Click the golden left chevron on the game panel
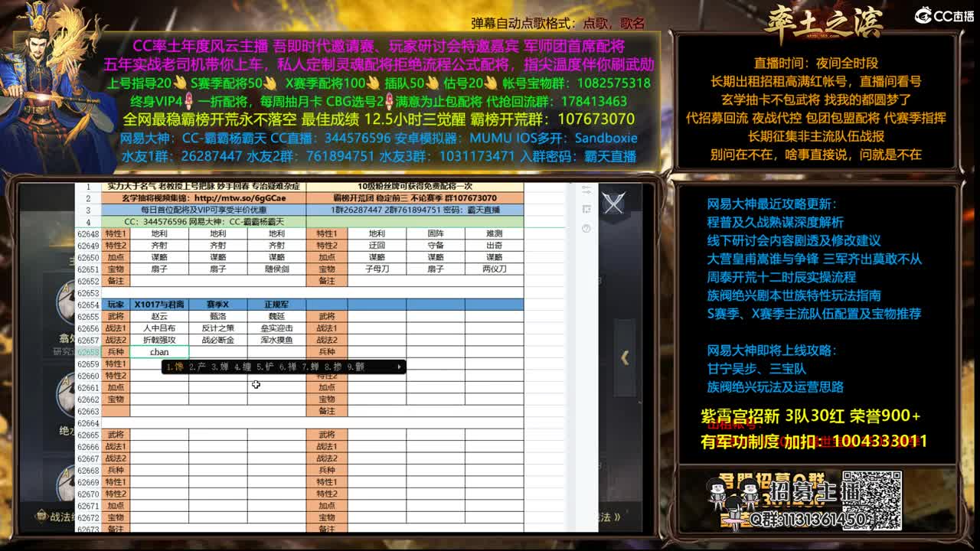The height and width of the screenshot is (551, 980). (x=625, y=357)
